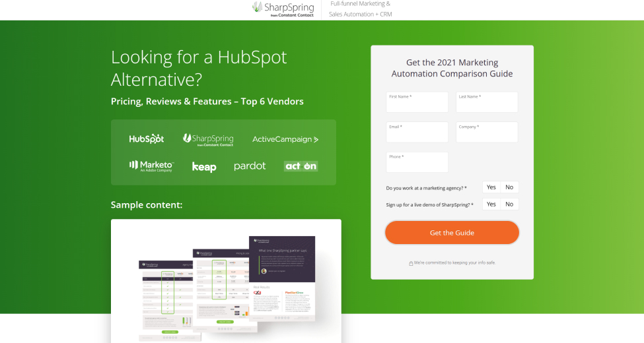This screenshot has width=644, height=343.
Task: Click 'Sign up for a live demo' label
Action: (x=429, y=204)
